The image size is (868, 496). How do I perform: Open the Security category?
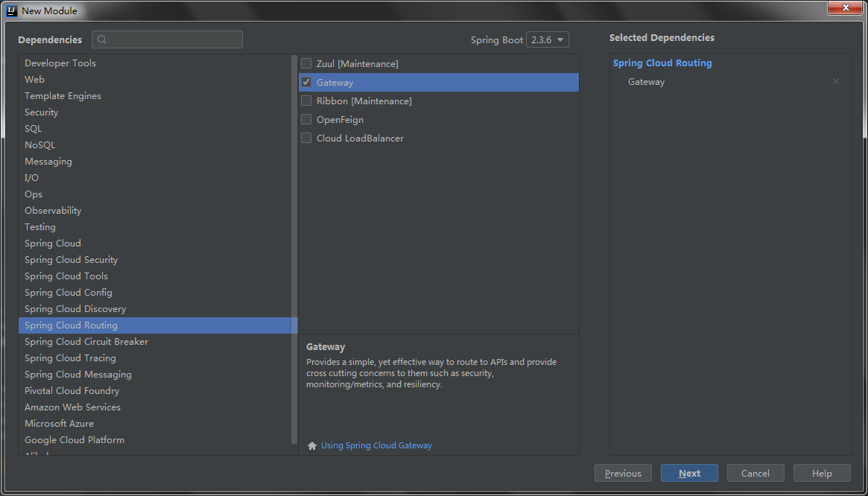coord(155,112)
